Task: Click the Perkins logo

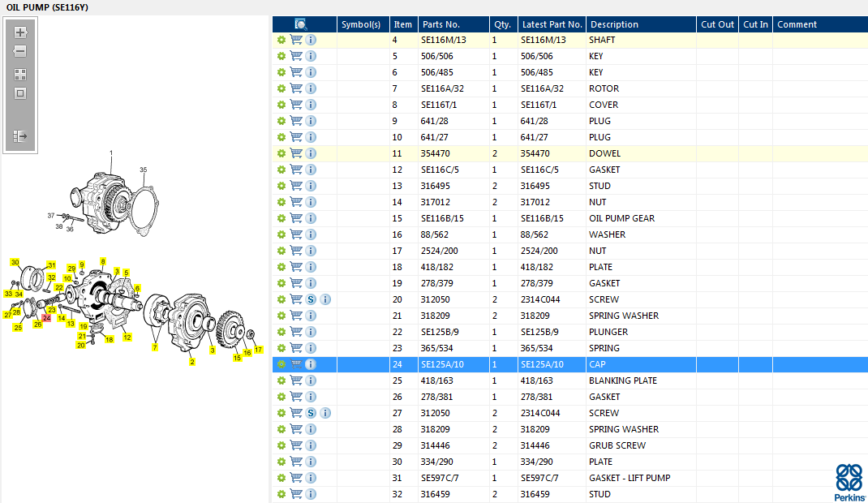Action: pos(849,483)
